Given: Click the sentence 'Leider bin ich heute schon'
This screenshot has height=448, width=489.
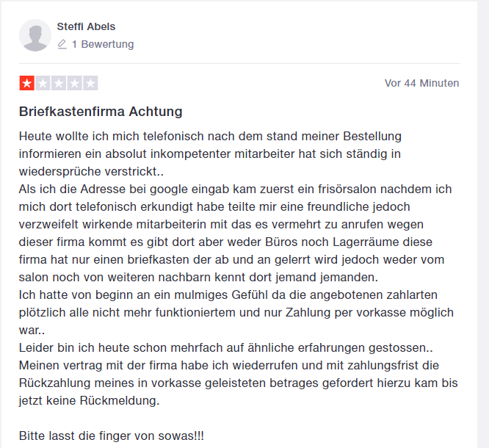Looking at the screenshot, I should coord(226,347).
